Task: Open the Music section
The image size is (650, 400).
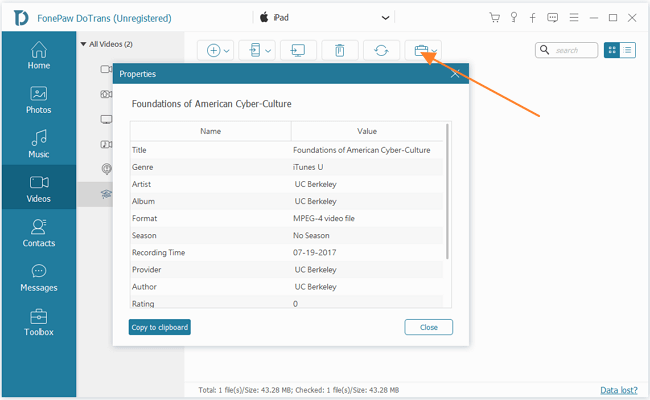Action: (39, 144)
